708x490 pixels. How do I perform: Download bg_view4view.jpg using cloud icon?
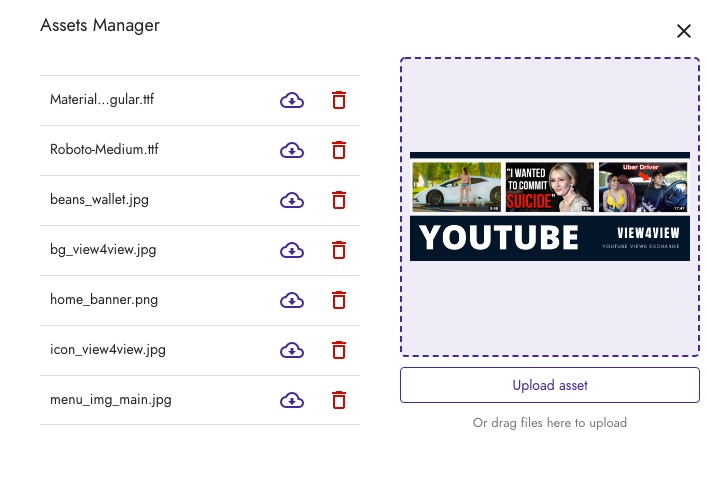(x=292, y=251)
